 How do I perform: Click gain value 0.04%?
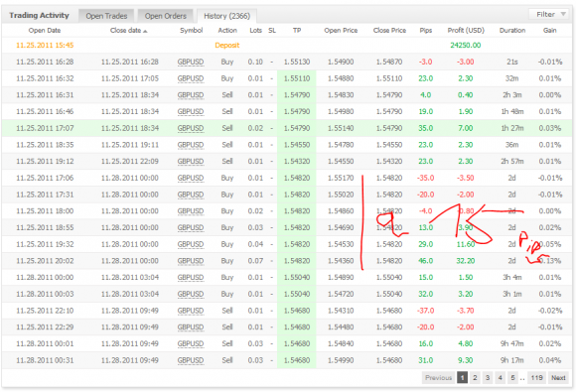(550, 360)
